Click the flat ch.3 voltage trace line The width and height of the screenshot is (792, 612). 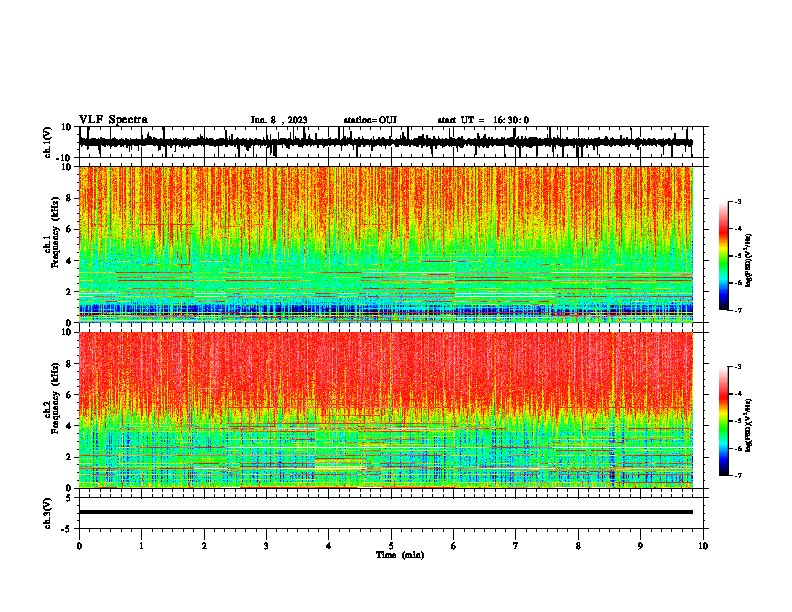pos(385,512)
